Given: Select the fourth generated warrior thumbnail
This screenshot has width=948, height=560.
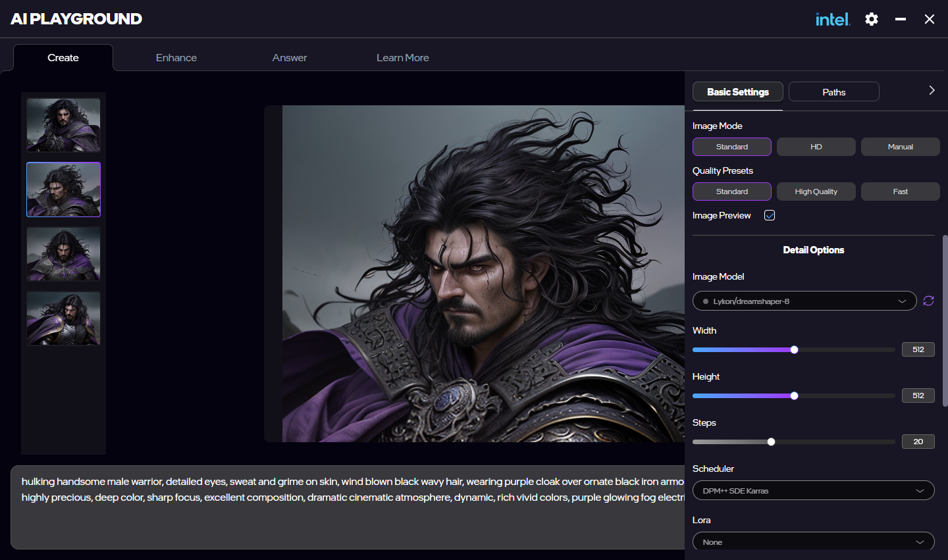Looking at the screenshot, I should click(63, 318).
